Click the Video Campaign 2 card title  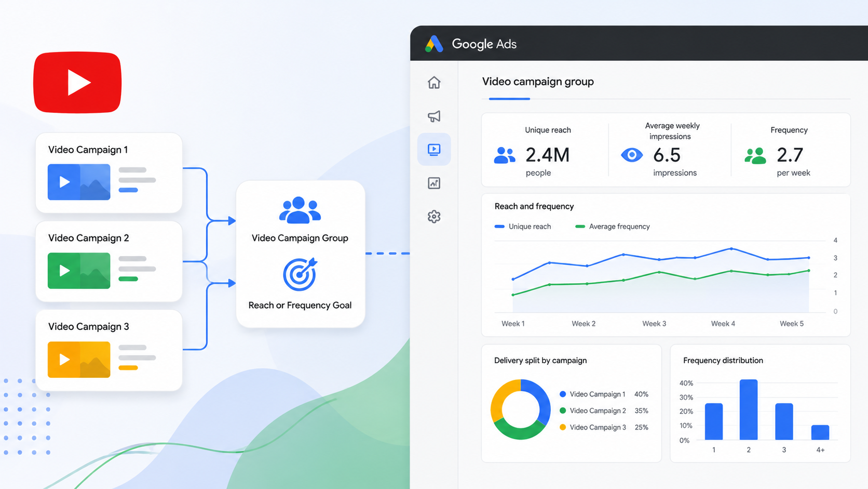(89, 238)
